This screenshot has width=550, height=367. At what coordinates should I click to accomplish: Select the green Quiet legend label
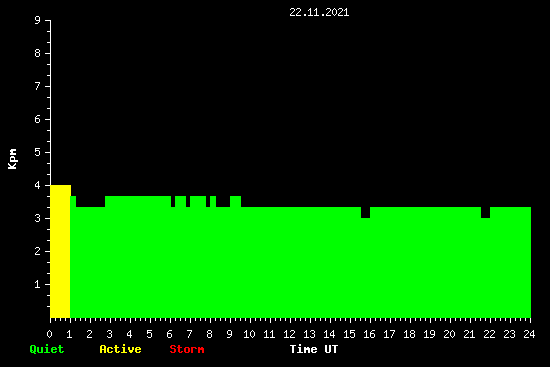(x=47, y=349)
